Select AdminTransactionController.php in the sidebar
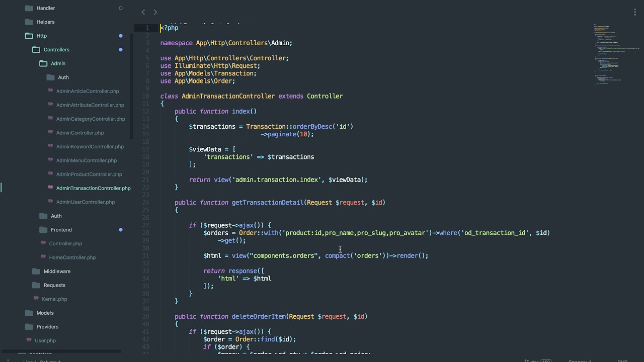Viewport: 644px width, 362px height. tap(93, 188)
